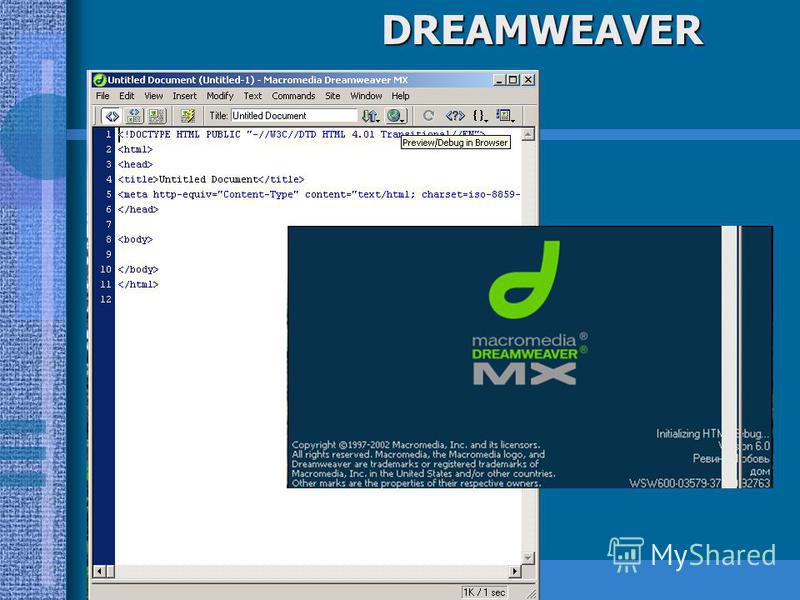
Task: Click the MyShared logo
Action: point(692,555)
